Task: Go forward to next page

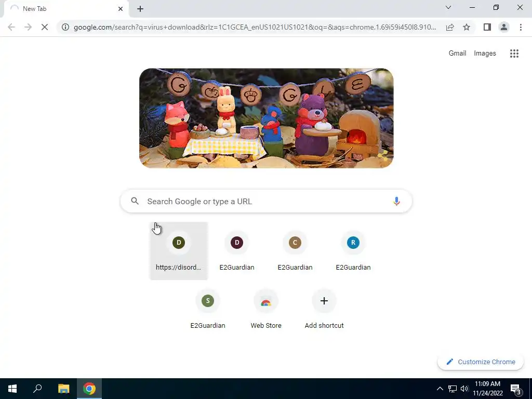Action: tap(28, 27)
